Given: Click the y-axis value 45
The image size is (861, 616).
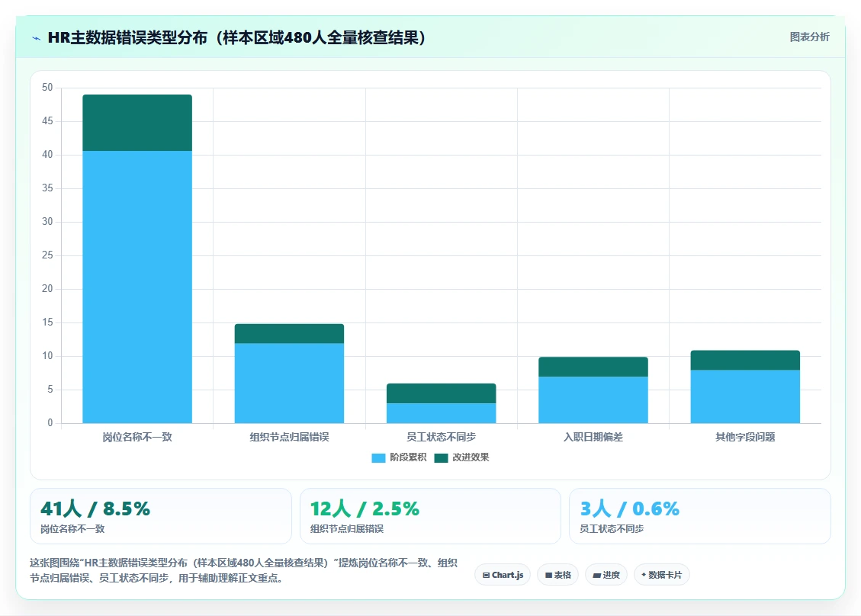Looking at the screenshot, I should point(47,120).
